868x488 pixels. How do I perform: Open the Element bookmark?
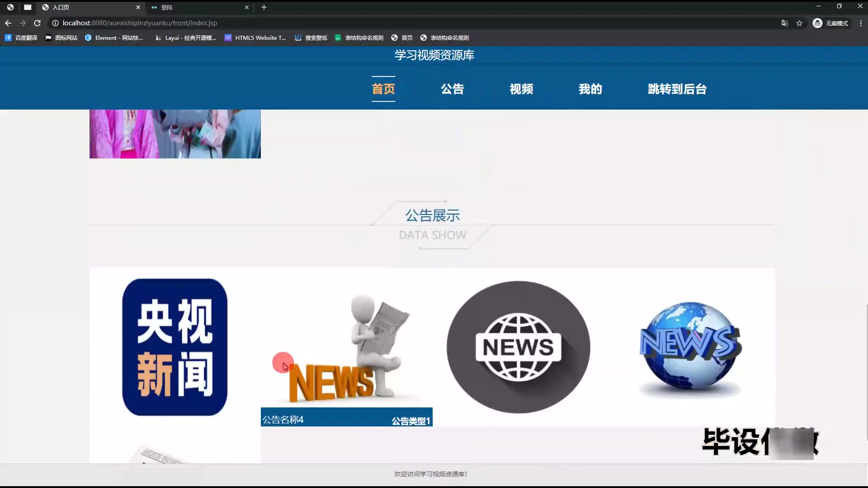(x=114, y=38)
